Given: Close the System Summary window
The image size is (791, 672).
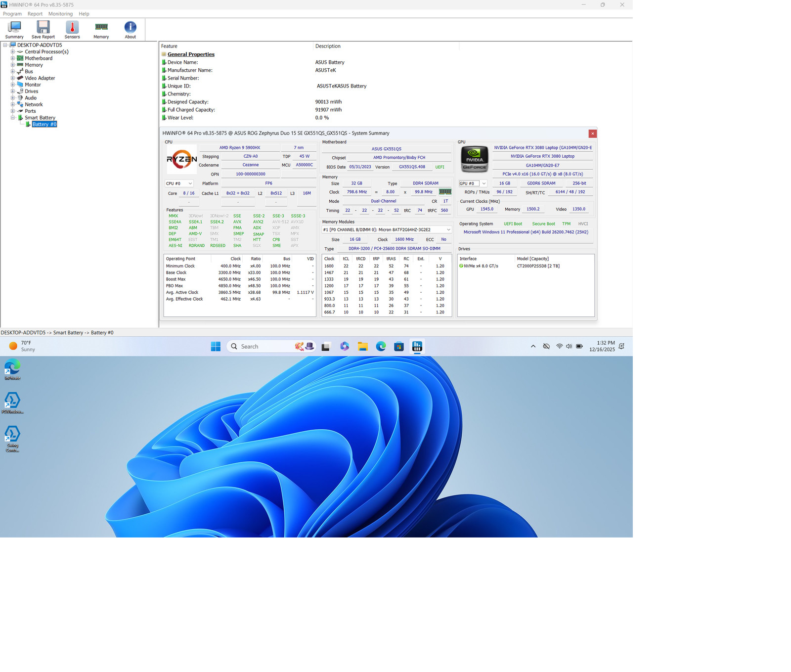Looking at the screenshot, I should (592, 134).
